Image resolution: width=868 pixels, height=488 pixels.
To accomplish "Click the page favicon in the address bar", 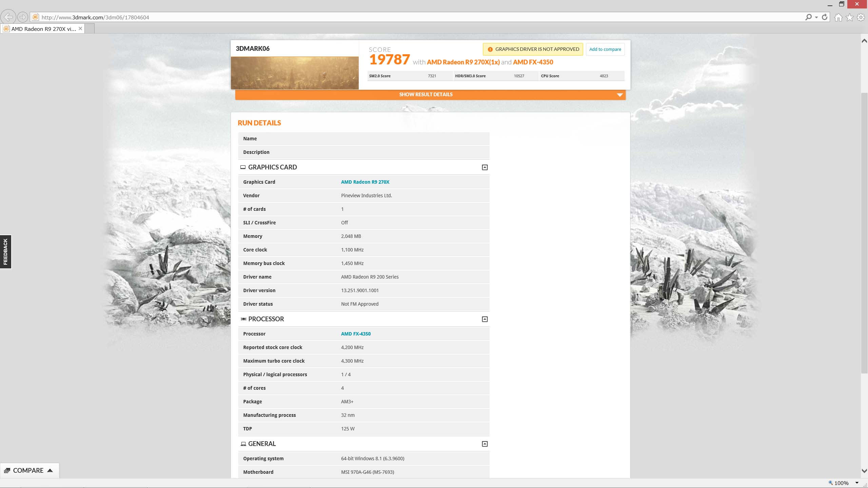I will (x=35, y=17).
